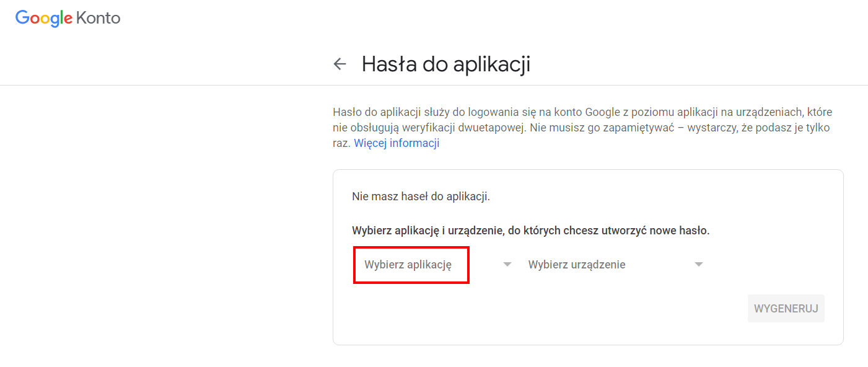Open the Google Konto logo
Screen dimensions: 868x367
[x=68, y=18]
